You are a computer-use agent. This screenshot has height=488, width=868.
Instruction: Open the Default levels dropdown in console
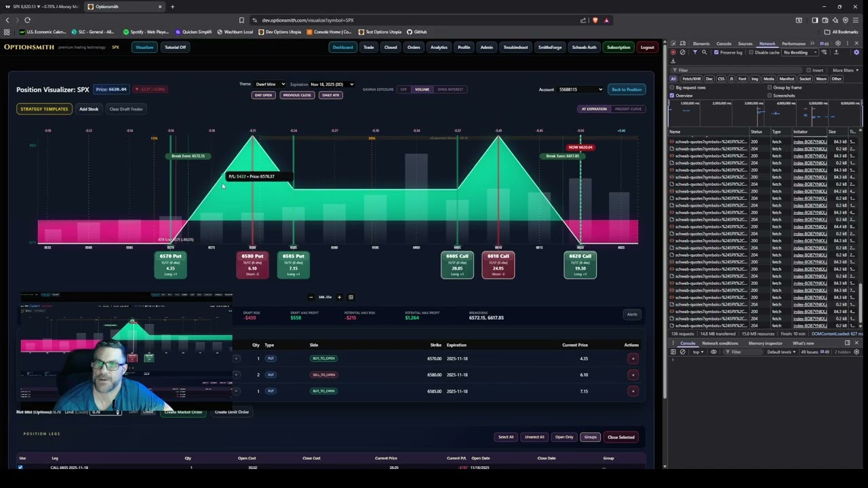click(x=781, y=352)
